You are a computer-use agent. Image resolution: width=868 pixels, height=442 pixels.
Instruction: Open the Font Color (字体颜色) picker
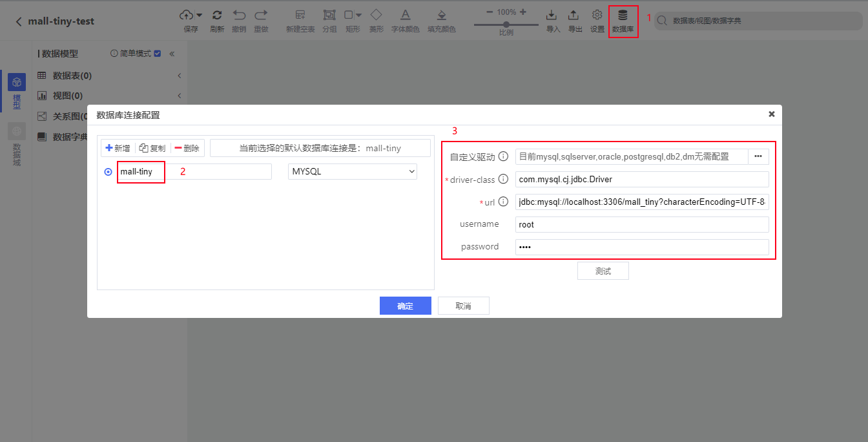point(405,14)
